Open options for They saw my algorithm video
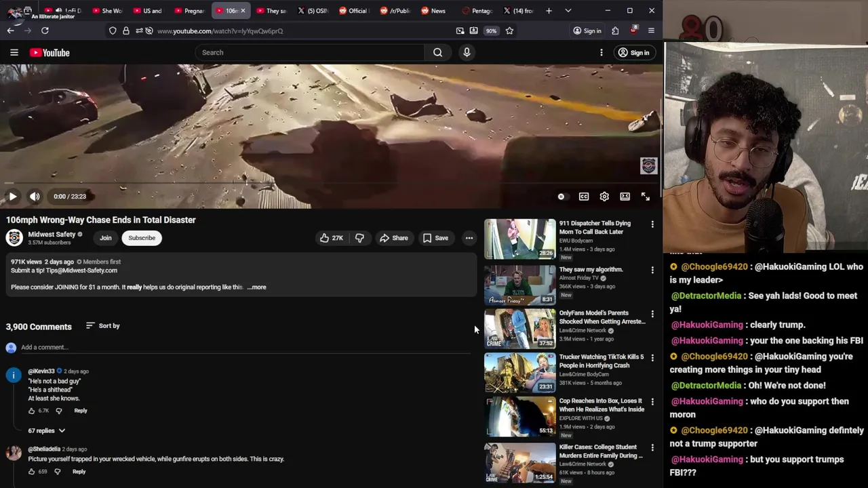 pyautogui.click(x=652, y=270)
